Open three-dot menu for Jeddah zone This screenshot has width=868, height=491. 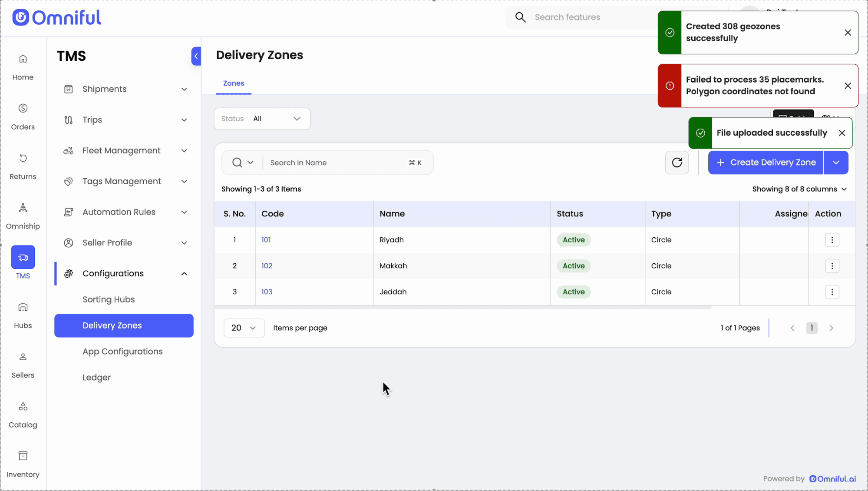832,292
